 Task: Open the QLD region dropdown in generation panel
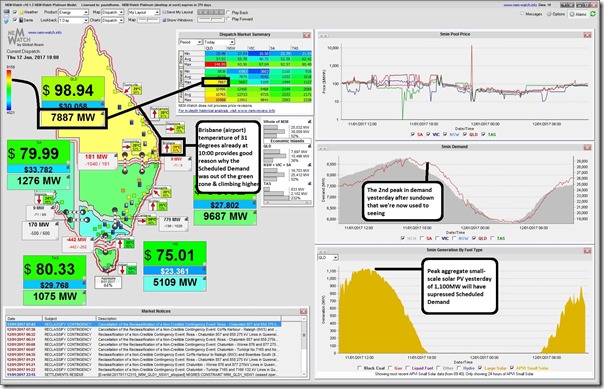[x=328, y=257]
